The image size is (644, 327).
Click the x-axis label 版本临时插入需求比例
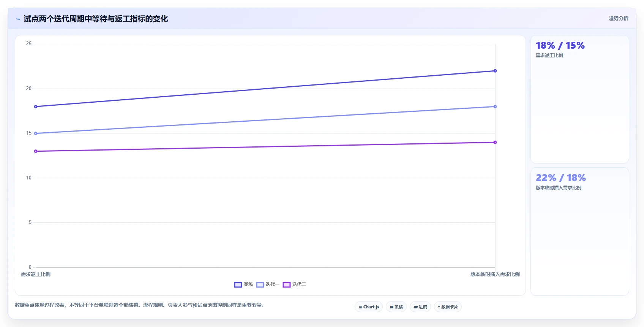coord(495,274)
